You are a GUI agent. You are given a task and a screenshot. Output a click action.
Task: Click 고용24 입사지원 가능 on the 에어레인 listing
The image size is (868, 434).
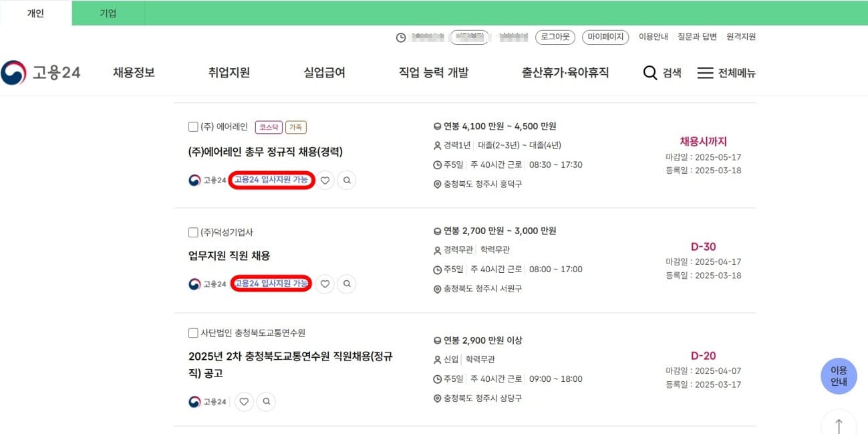[x=272, y=181]
